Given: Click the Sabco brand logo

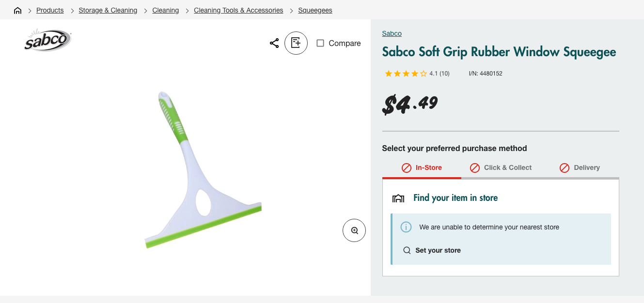Looking at the screenshot, I should tap(48, 41).
